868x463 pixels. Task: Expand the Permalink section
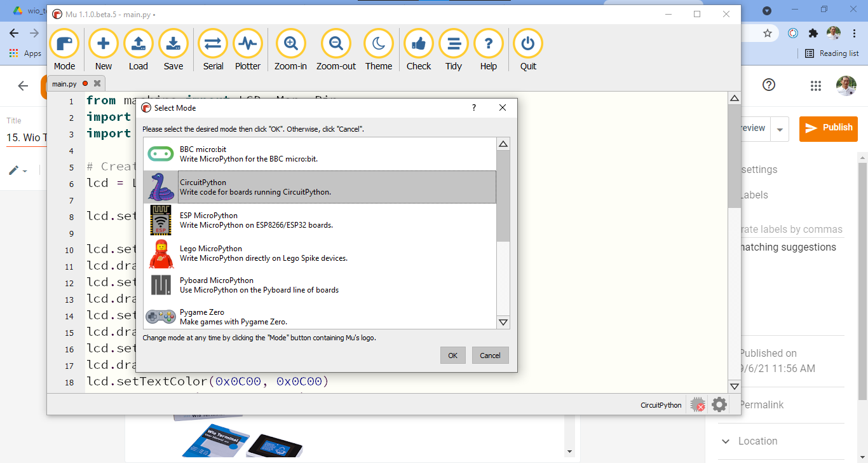pyautogui.click(x=782, y=405)
